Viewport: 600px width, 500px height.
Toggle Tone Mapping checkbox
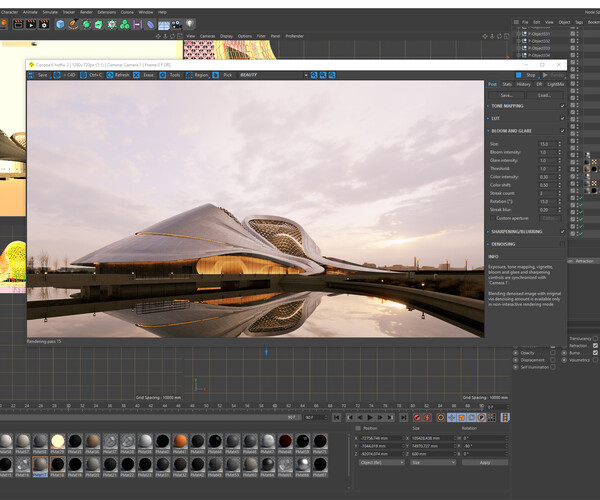click(x=562, y=106)
